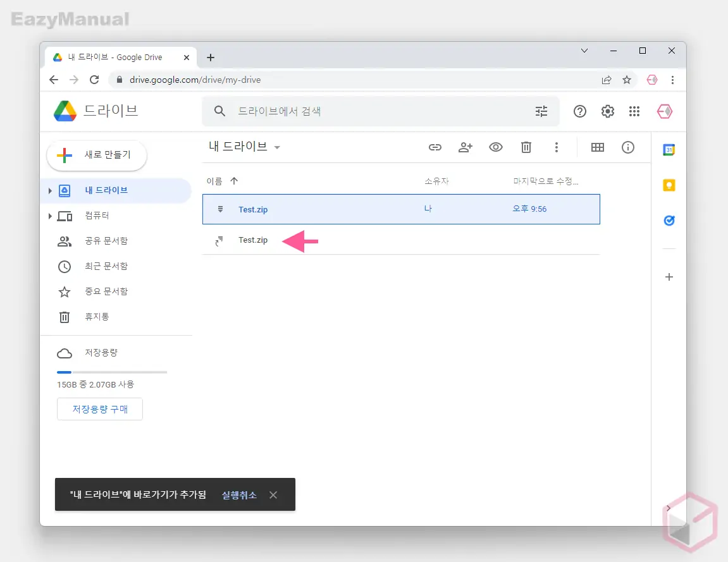Toggle name column sort direction arrow
The width and height of the screenshot is (728, 562).
[x=233, y=181]
